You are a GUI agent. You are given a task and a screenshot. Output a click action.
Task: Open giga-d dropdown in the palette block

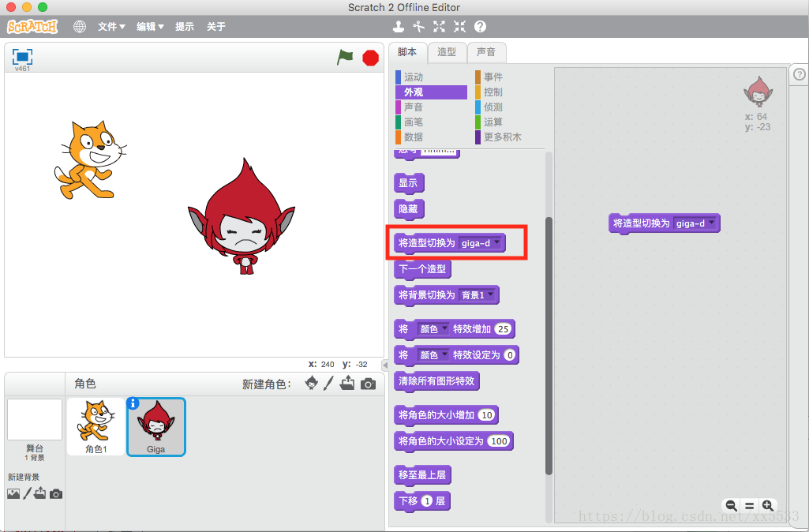480,242
